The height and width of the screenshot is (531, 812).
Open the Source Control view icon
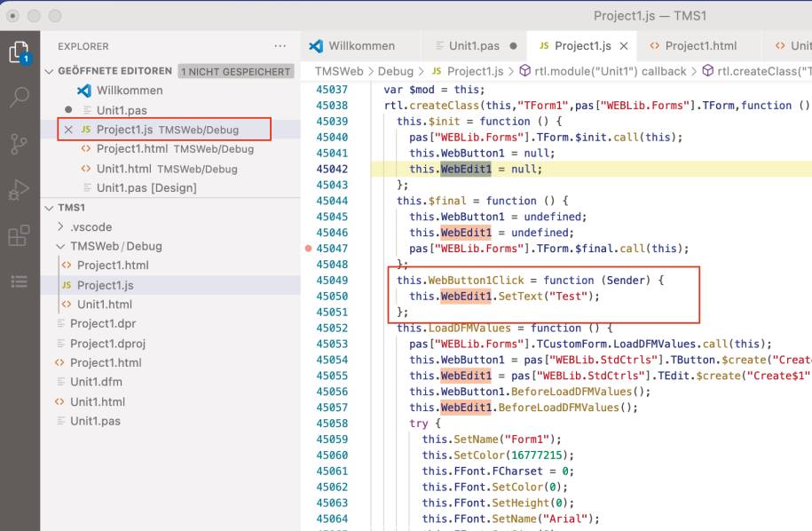[x=20, y=144]
